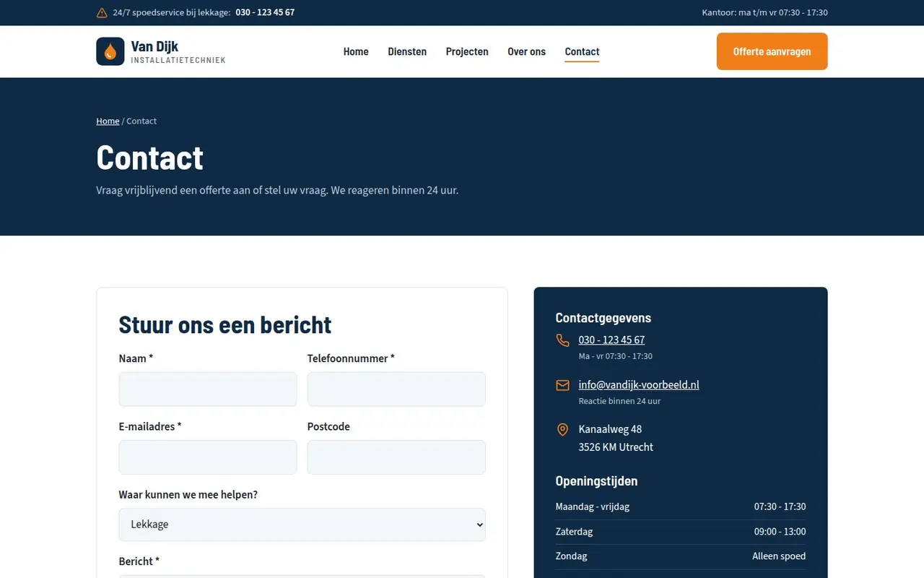Open the Projecten menu item
This screenshot has height=578, width=924.
[x=467, y=51]
